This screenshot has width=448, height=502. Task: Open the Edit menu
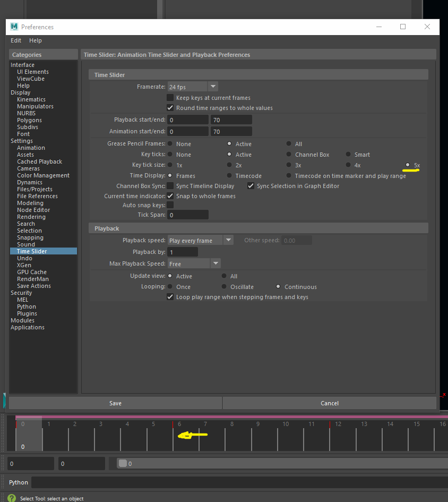point(16,41)
